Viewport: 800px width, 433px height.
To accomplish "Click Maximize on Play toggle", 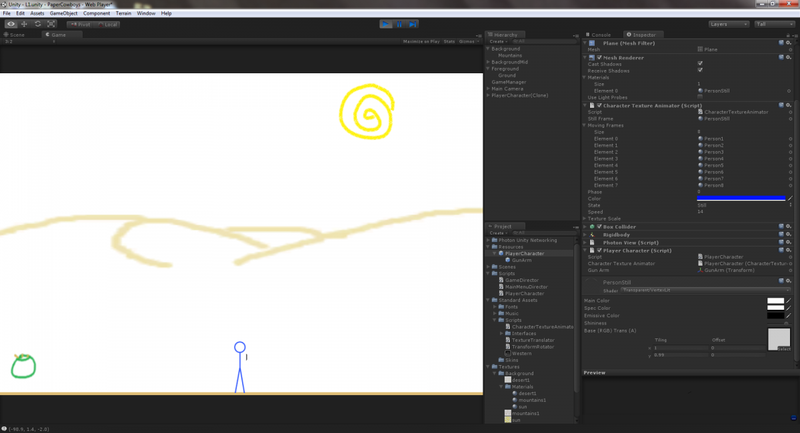I will (421, 41).
